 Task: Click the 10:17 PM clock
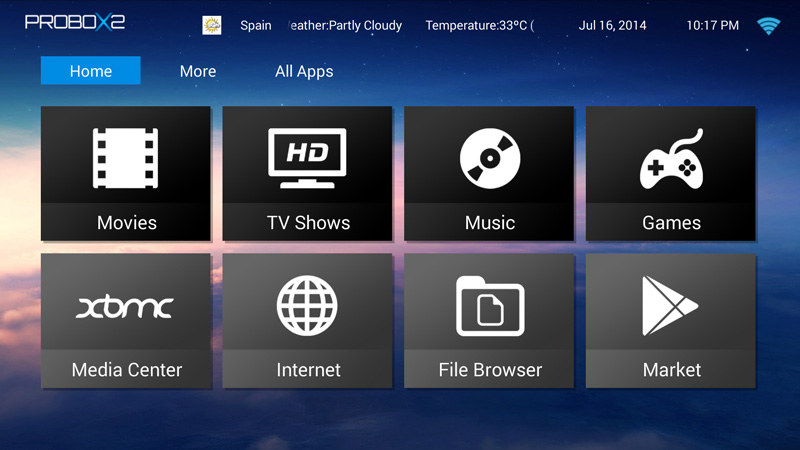point(712,26)
